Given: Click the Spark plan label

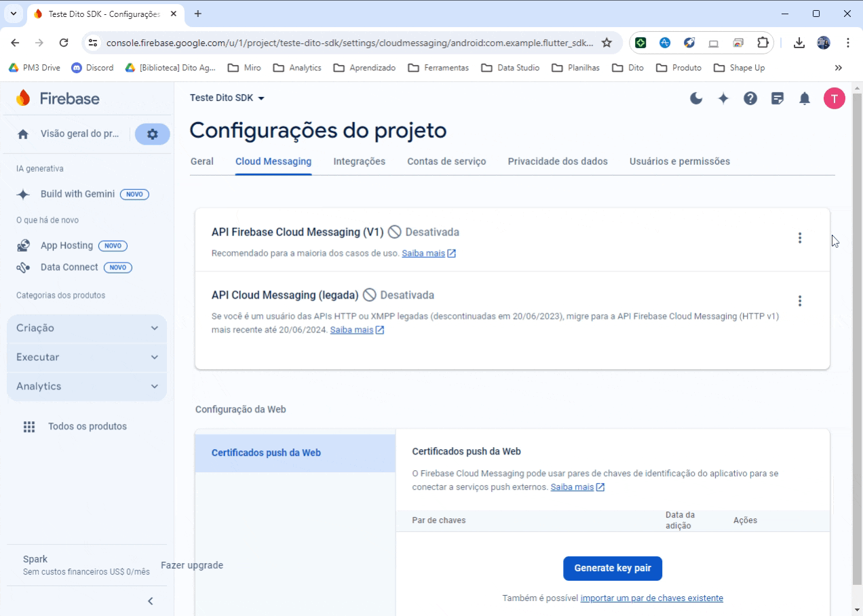Looking at the screenshot, I should click(35, 560).
